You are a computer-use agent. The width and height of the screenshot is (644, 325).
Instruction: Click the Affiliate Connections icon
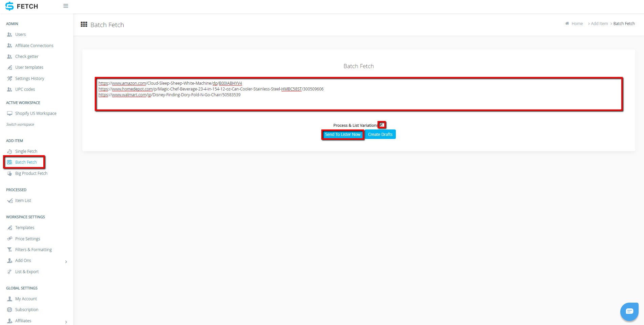tap(9, 45)
